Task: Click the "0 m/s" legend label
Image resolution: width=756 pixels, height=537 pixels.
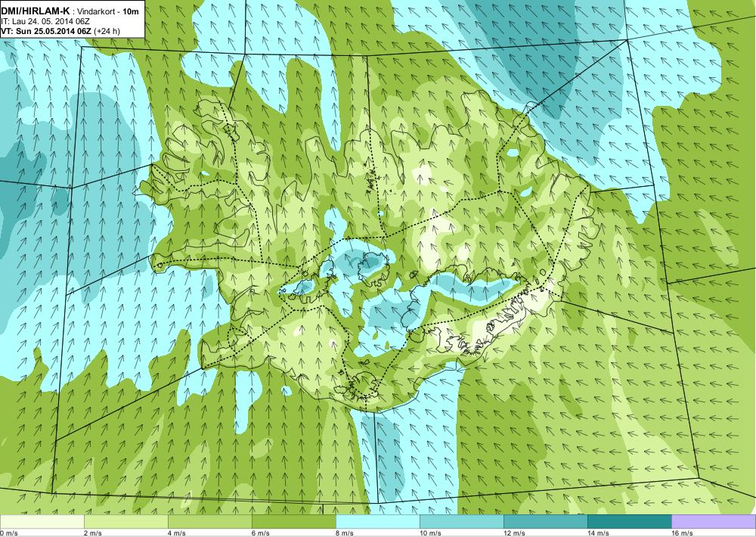Action: (9, 533)
